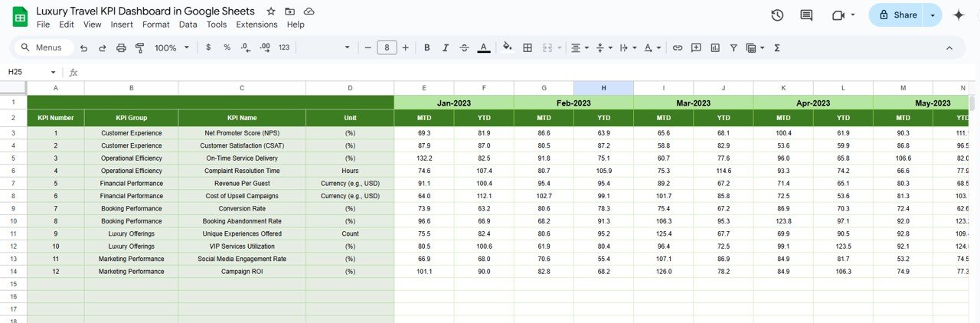Start a Meet video call
Image resolution: width=980 pixels, height=323 pixels.
pos(837,15)
